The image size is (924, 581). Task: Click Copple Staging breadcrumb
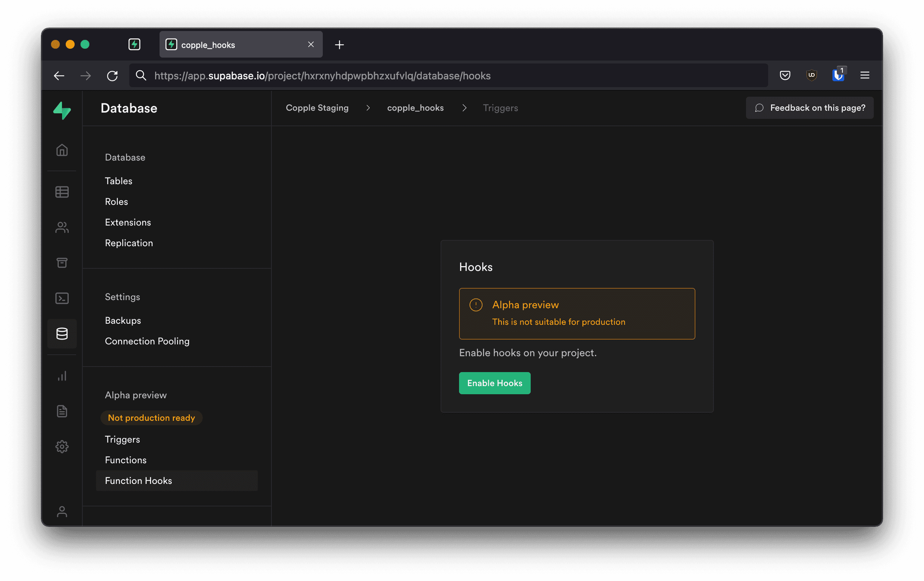pyautogui.click(x=317, y=108)
